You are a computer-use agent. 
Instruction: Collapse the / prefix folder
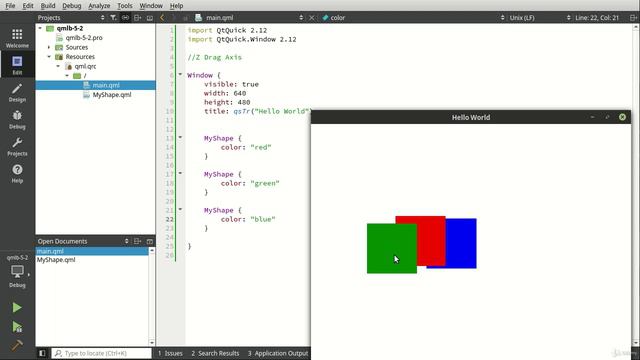click(x=67, y=76)
